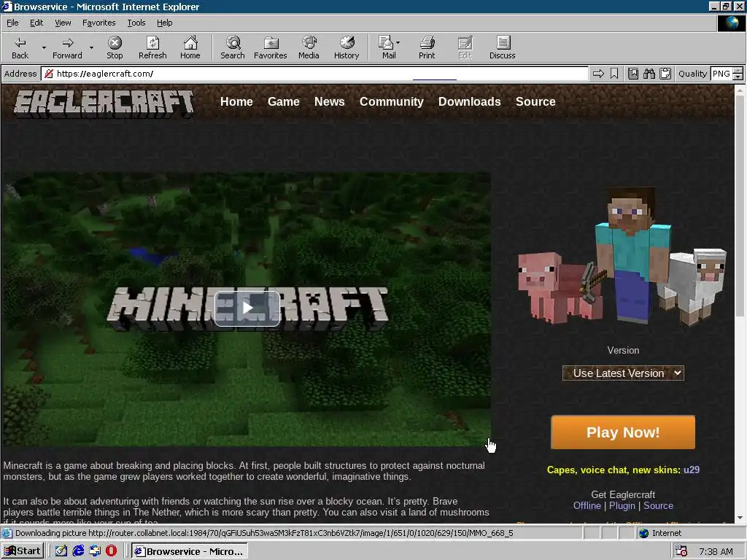Open the Search toolbar button
The image size is (747, 560).
coord(233,47)
